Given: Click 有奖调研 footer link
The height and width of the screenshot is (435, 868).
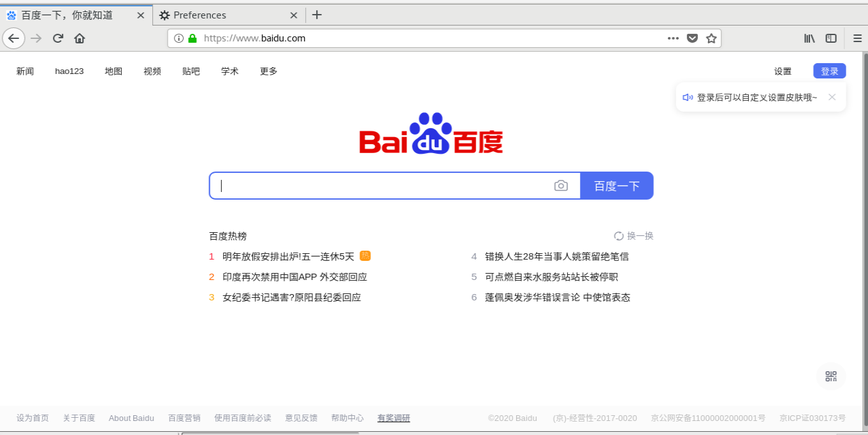Looking at the screenshot, I should 394,418.
